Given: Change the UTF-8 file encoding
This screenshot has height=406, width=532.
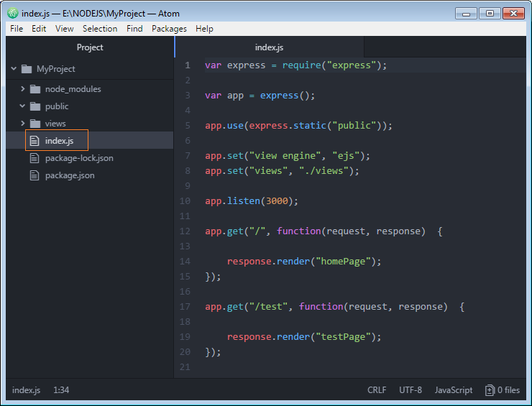Looking at the screenshot, I should click(411, 390).
